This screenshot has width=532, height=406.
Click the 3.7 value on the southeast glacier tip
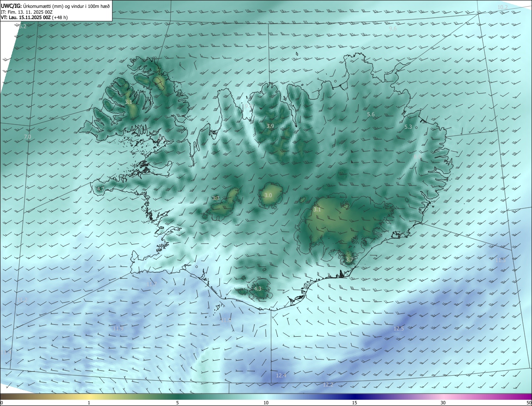coord(350,260)
